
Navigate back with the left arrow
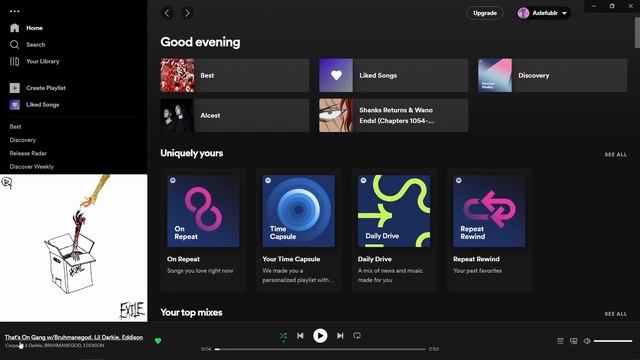[x=167, y=13]
